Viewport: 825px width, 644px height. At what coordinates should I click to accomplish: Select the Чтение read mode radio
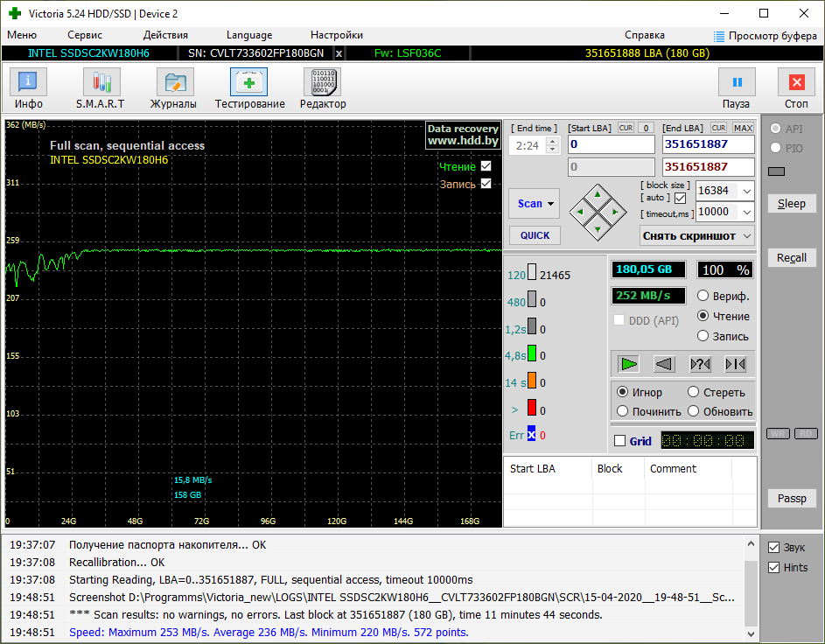pos(703,316)
